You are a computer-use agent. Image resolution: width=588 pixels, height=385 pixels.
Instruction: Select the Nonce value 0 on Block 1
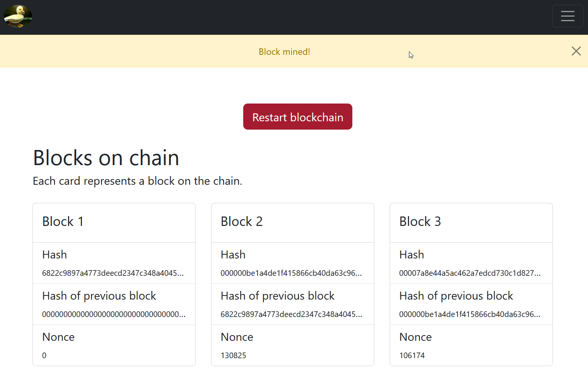tap(44, 355)
